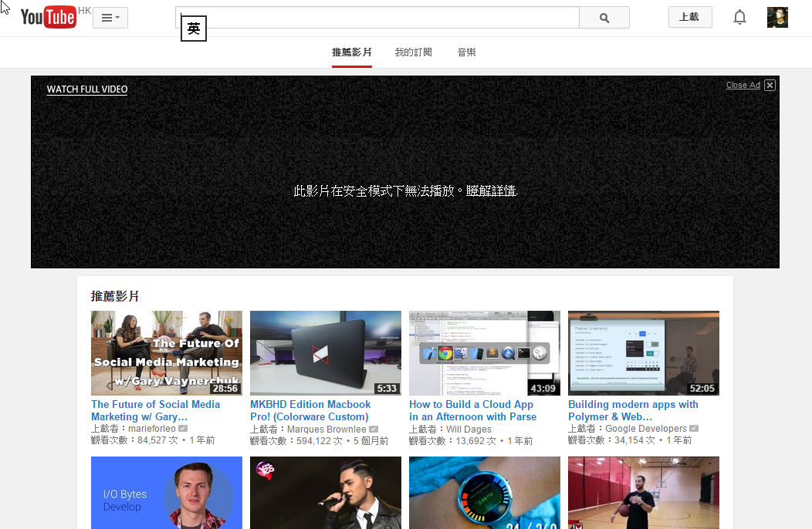Open the YouTube home logo
The image size is (812, 529).
coord(48,17)
